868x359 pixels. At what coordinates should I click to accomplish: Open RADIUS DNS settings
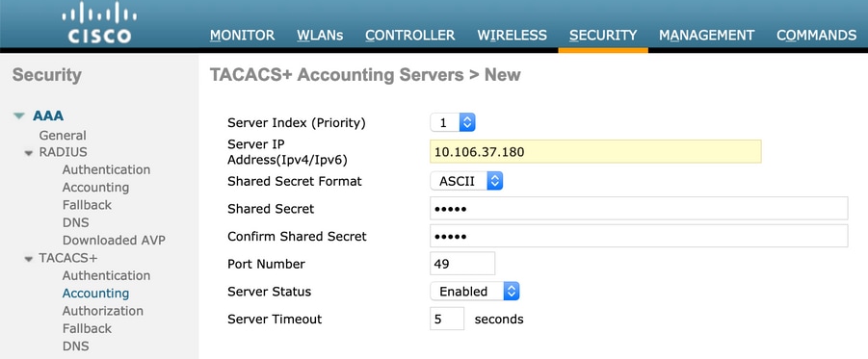[75, 223]
